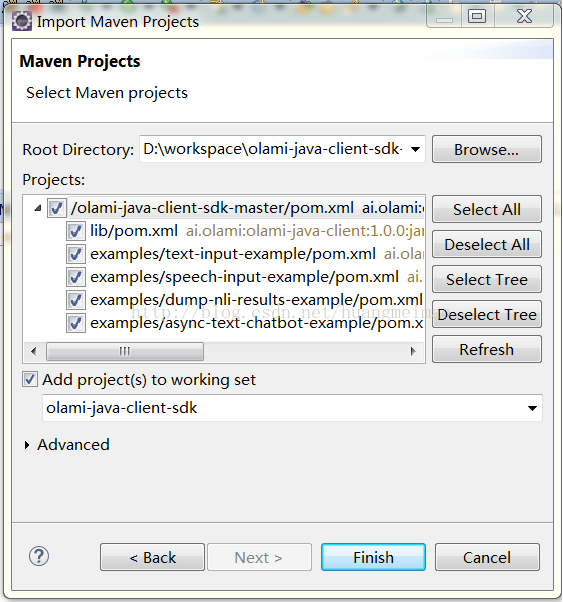Select examples/text-input-example/pom.xml row

[x=233, y=254]
